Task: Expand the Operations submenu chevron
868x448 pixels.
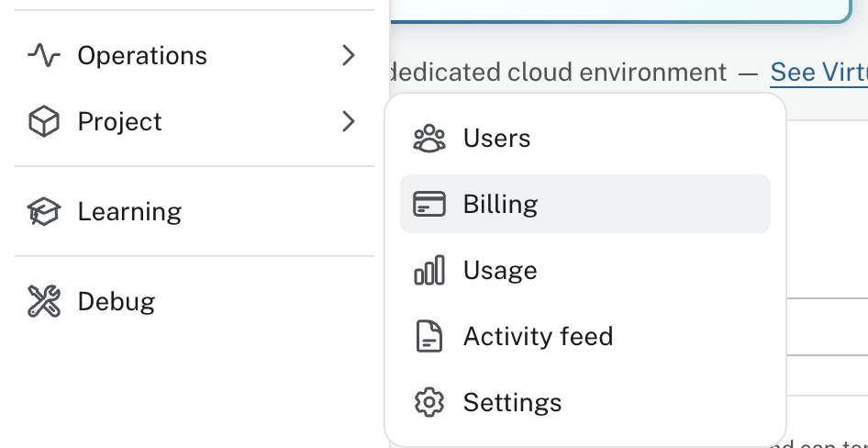Action: [x=348, y=55]
